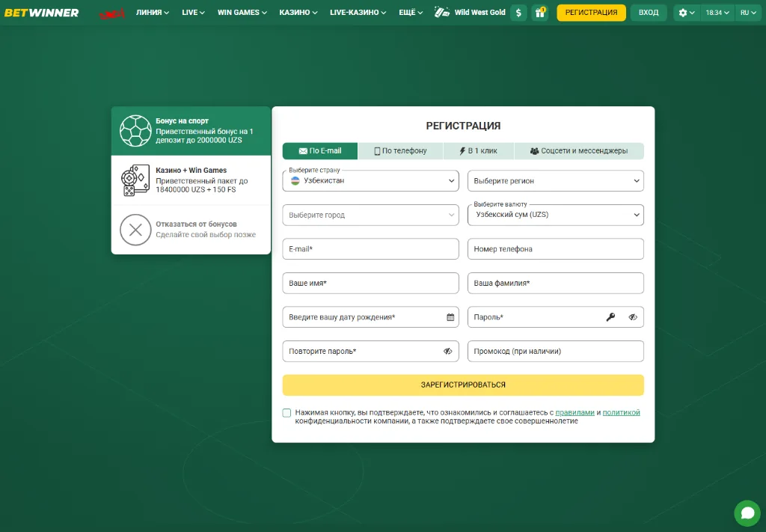
Task: Open the currency dropdown Узбекский сум
Action: (x=556, y=215)
